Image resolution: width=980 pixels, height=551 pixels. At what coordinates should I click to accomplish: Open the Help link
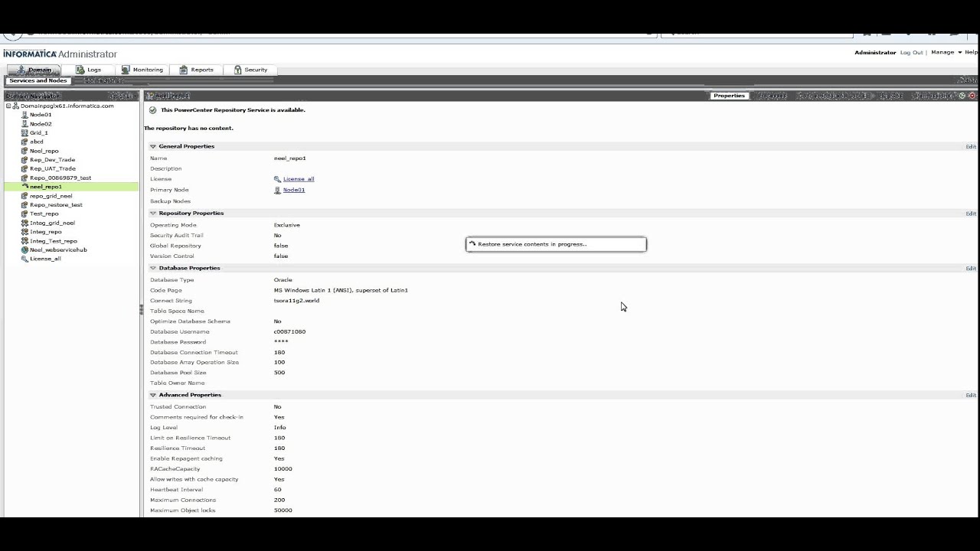coord(971,53)
